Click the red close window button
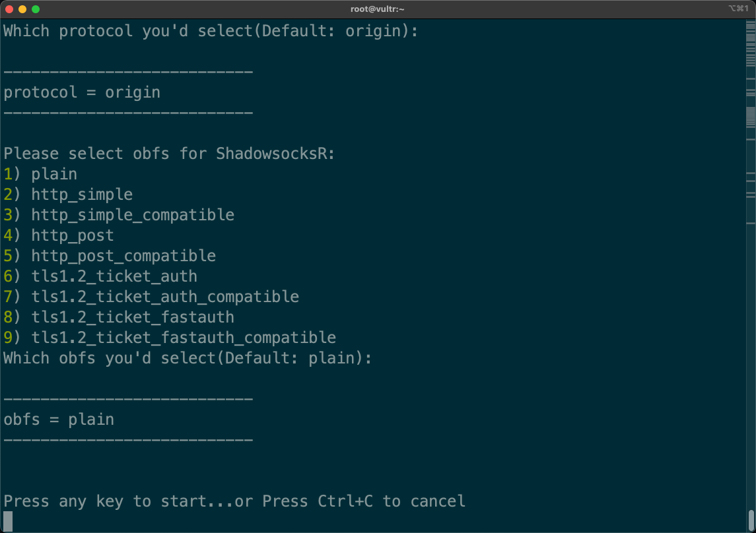Viewport: 756px width, 533px height. [9, 9]
